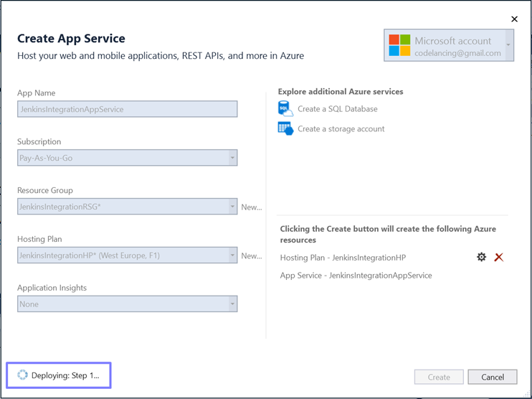The image size is (532, 399).
Task: Click the storage account icon
Action: click(x=285, y=128)
